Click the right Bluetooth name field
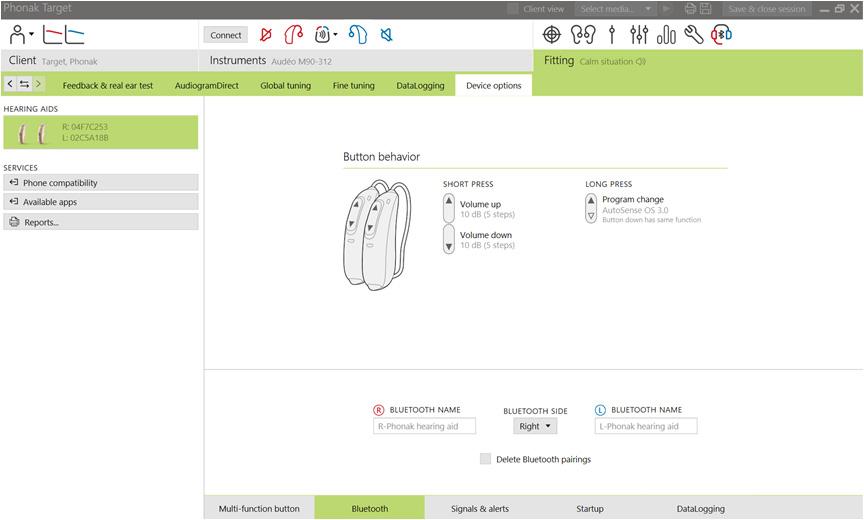864x520 pixels. (424, 426)
